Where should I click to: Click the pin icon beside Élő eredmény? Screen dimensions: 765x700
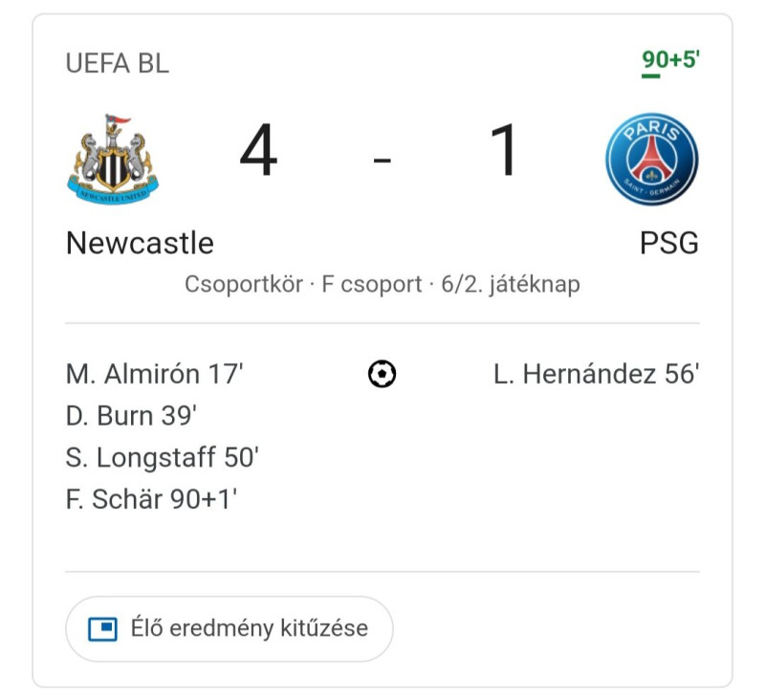point(102,629)
